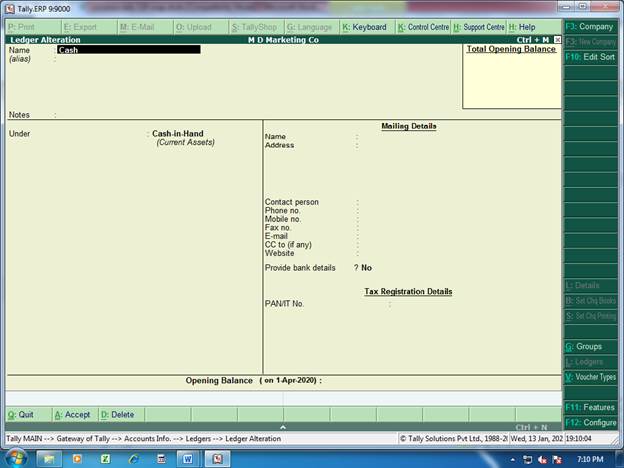The height and width of the screenshot is (468, 624).
Task: Toggle the Provide bank details No value
Action: (366, 268)
